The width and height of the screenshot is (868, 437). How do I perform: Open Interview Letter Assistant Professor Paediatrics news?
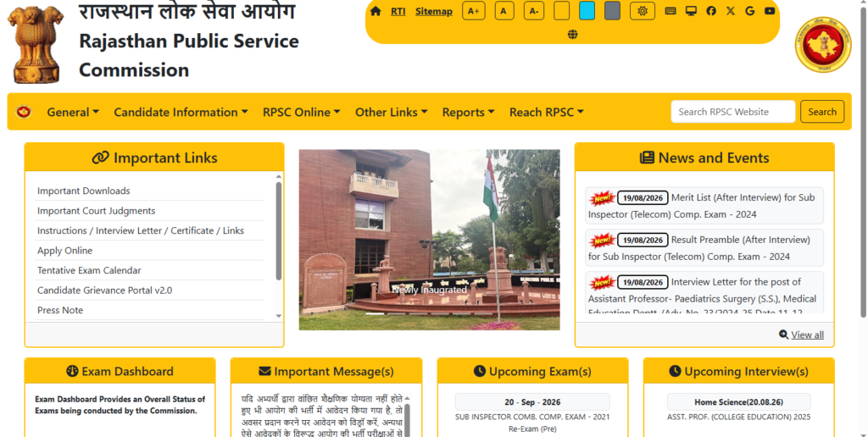pos(702,294)
